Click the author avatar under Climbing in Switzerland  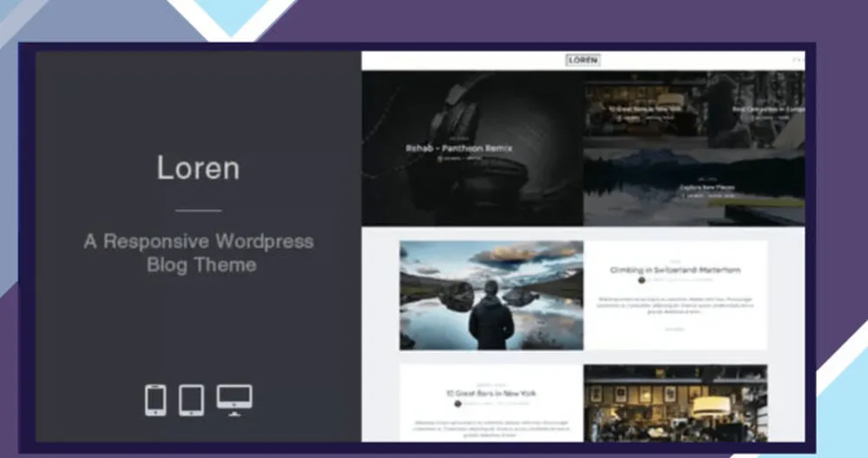pyautogui.click(x=641, y=280)
